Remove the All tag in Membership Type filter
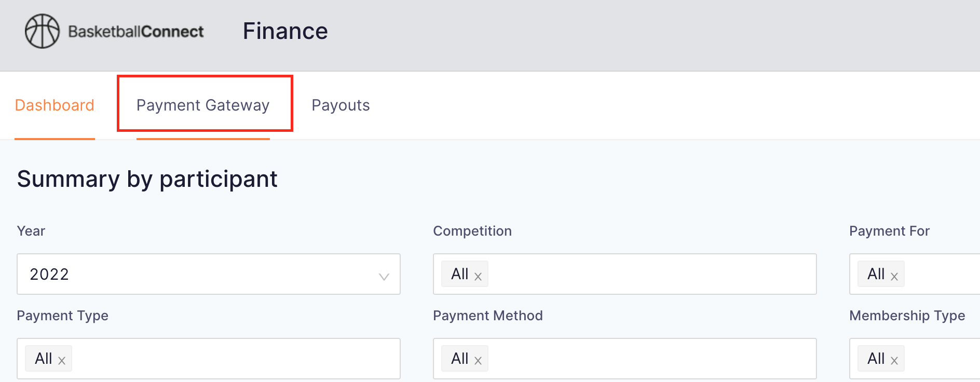This screenshot has height=382, width=980. 894,361
